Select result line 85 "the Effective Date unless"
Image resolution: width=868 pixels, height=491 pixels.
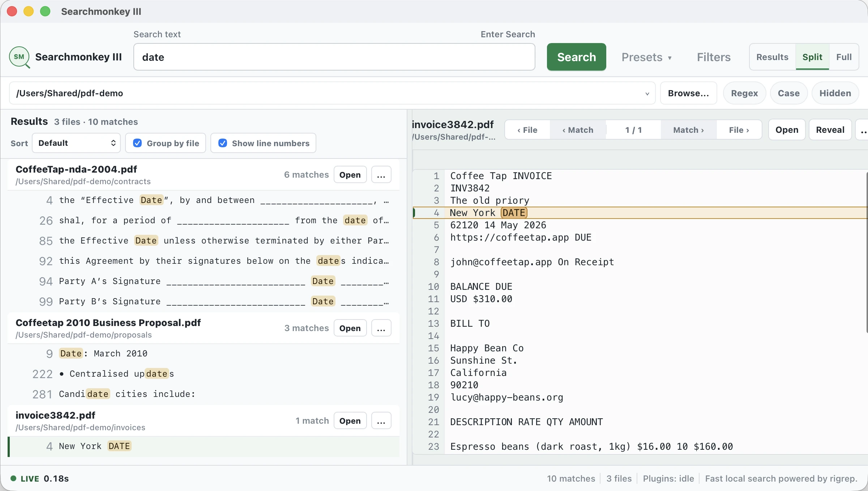click(204, 241)
